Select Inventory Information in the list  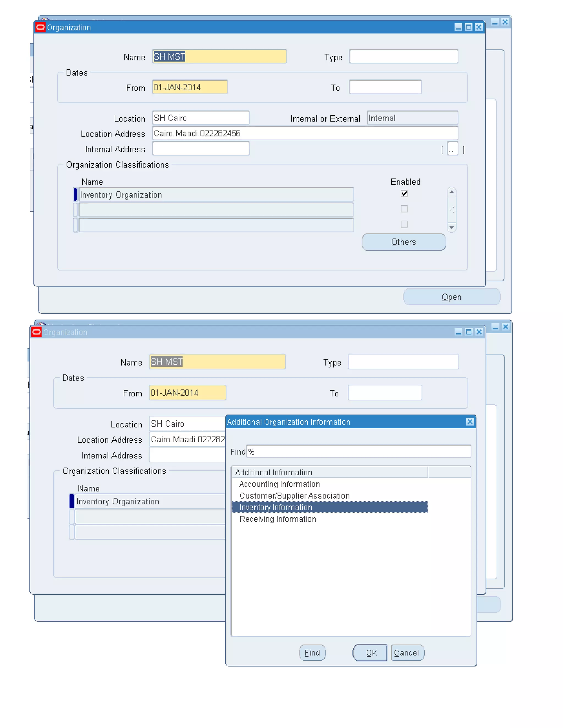point(275,507)
